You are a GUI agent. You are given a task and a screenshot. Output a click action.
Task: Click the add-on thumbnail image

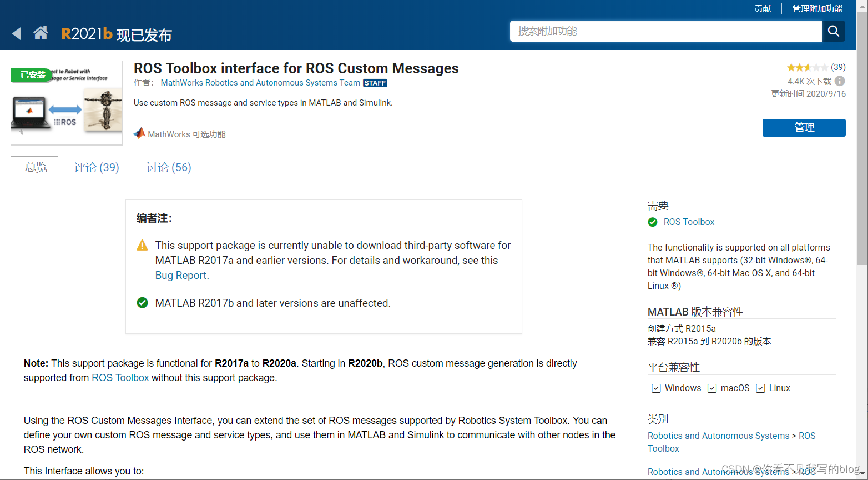[x=67, y=103]
